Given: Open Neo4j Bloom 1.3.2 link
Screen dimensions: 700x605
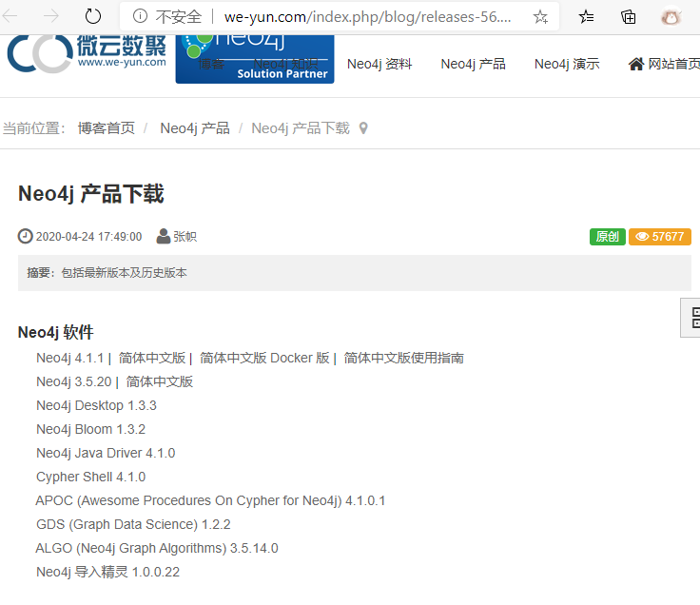Looking at the screenshot, I should 90,429.
